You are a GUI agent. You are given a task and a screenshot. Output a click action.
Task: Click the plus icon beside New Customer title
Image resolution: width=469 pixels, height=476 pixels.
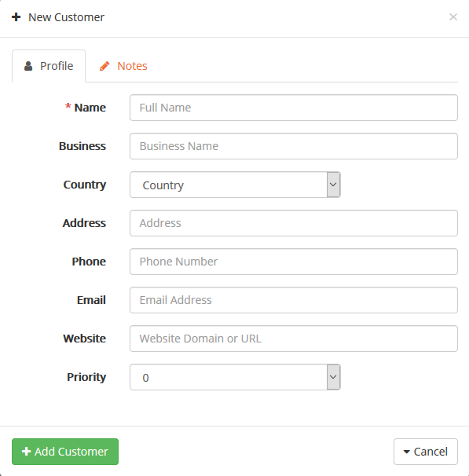(x=16, y=17)
